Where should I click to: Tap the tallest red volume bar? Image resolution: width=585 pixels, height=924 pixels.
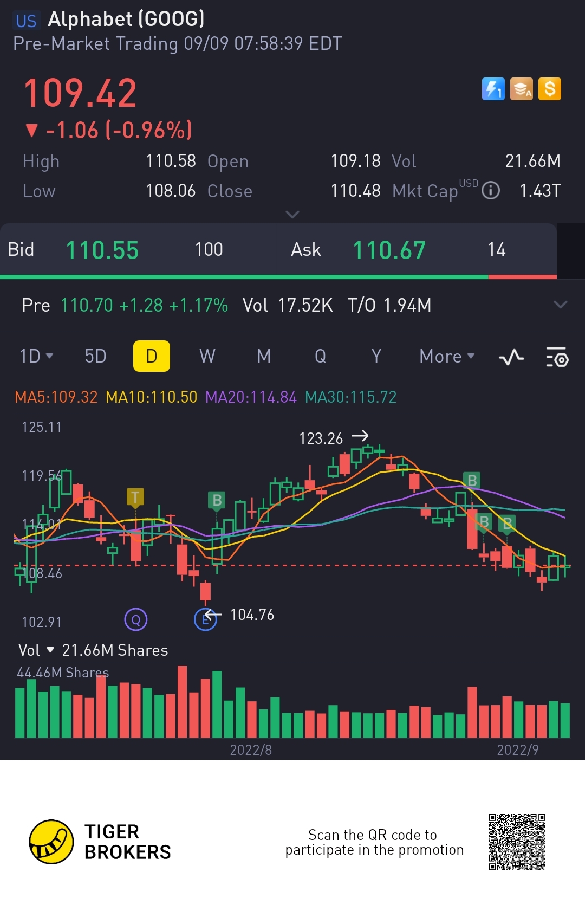click(183, 702)
